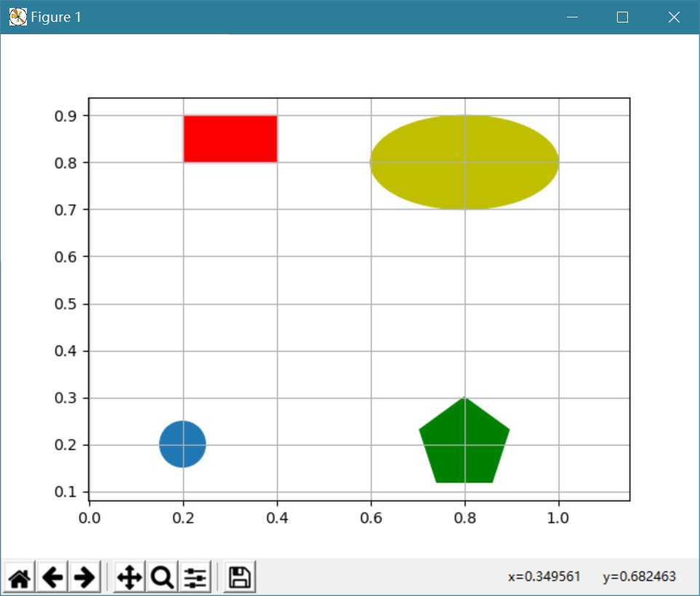Click the green pentagon patch
The height and width of the screenshot is (596, 700).
click(x=464, y=442)
